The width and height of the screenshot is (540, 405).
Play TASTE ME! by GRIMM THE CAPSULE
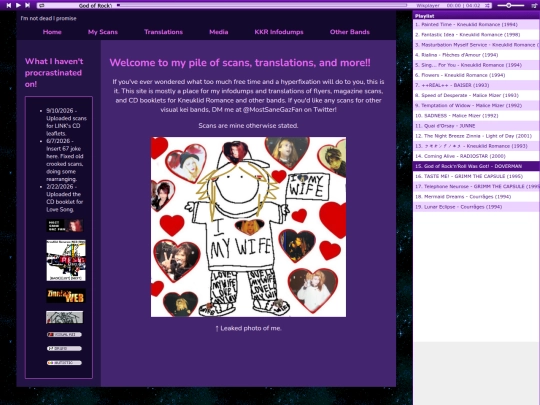point(476,176)
